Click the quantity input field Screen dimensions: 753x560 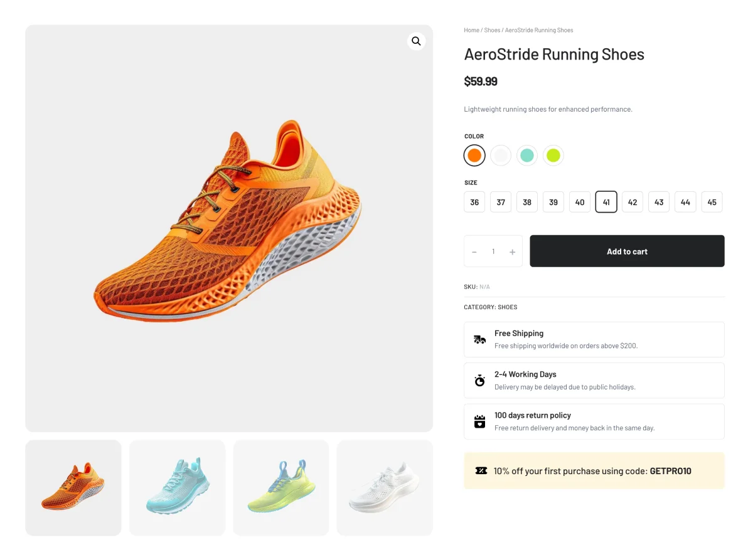493,251
